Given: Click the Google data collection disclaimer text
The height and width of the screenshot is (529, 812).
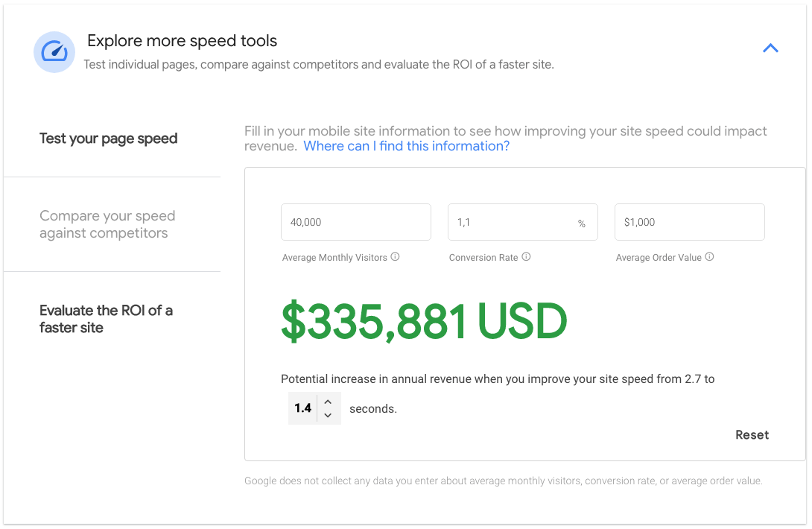Looking at the screenshot, I should (x=504, y=481).
